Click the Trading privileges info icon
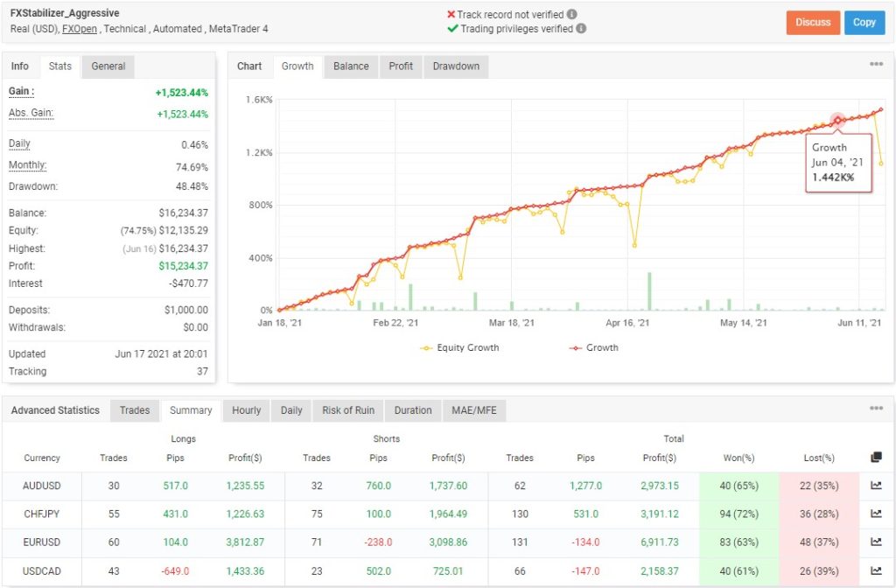Screen dimensions: 896x588 (581, 29)
